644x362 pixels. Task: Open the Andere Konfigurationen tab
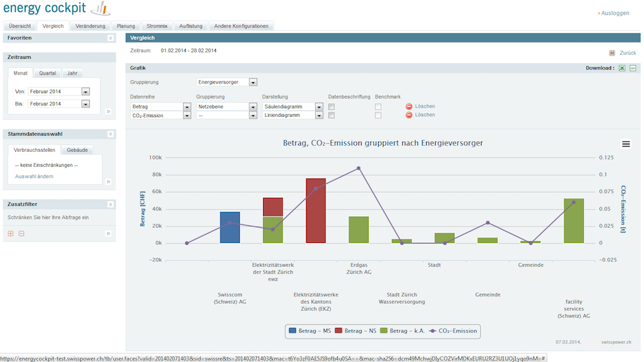point(241,26)
